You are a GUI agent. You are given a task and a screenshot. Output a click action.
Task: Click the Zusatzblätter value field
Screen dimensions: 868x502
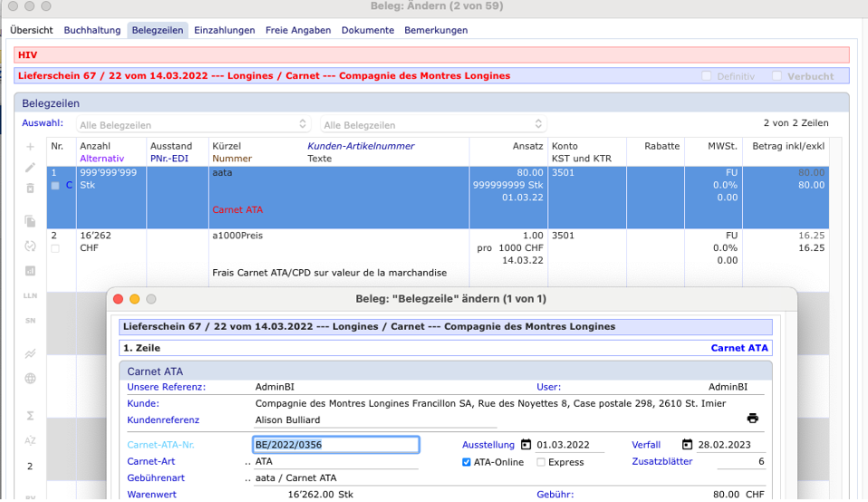[x=741, y=462]
